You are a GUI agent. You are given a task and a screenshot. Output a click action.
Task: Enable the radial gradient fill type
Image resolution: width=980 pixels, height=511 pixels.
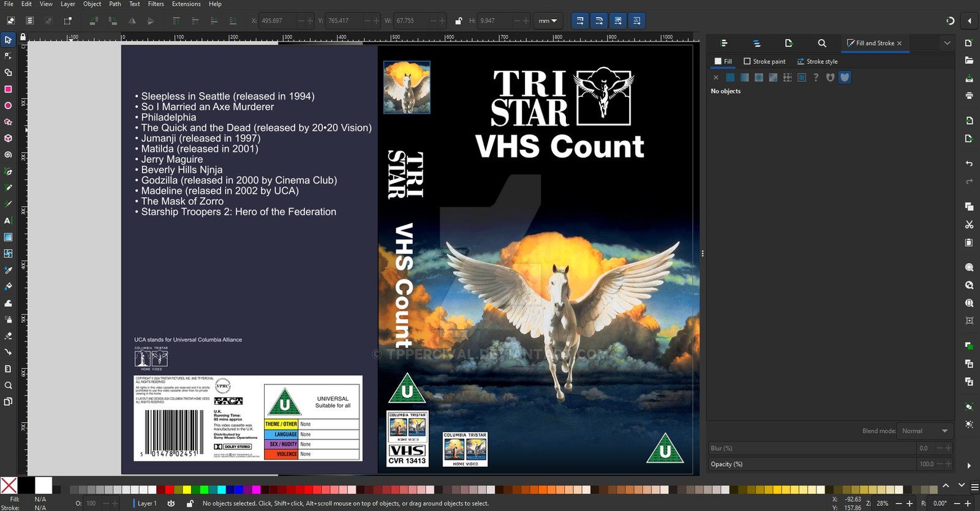coord(759,78)
